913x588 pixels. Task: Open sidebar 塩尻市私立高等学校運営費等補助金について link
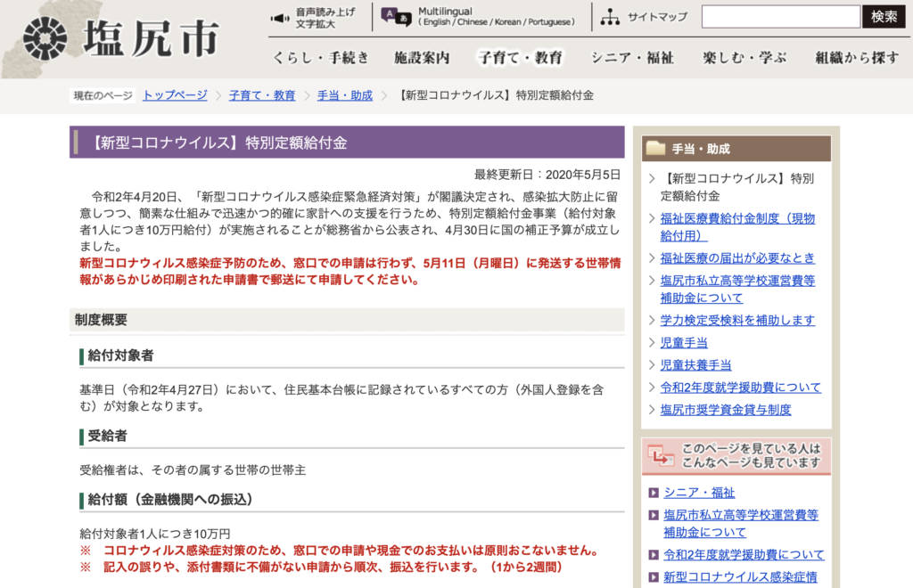pos(737,289)
